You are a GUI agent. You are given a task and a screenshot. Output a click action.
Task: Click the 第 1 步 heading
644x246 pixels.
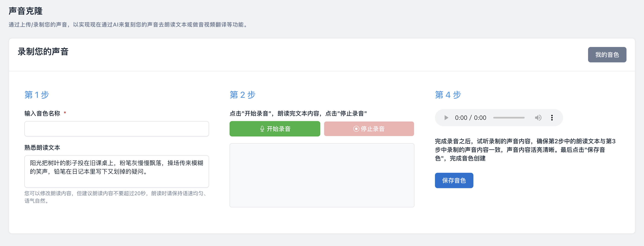click(37, 95)
